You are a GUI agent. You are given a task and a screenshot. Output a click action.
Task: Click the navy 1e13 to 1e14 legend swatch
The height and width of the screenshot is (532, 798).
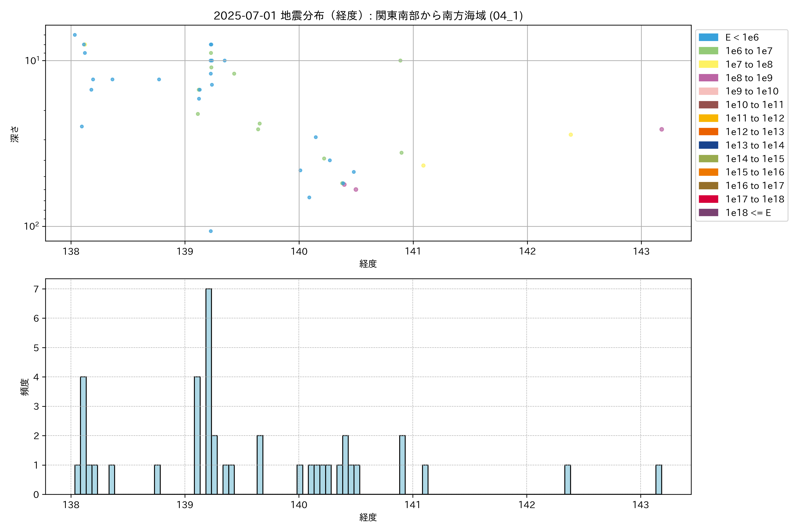(x=708, y=145)
